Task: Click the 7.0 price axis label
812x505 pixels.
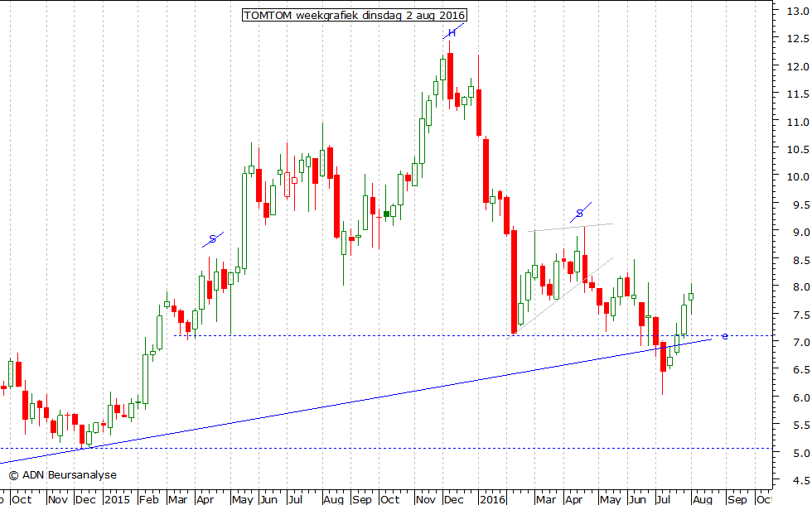Action: [x=800, y=343]
